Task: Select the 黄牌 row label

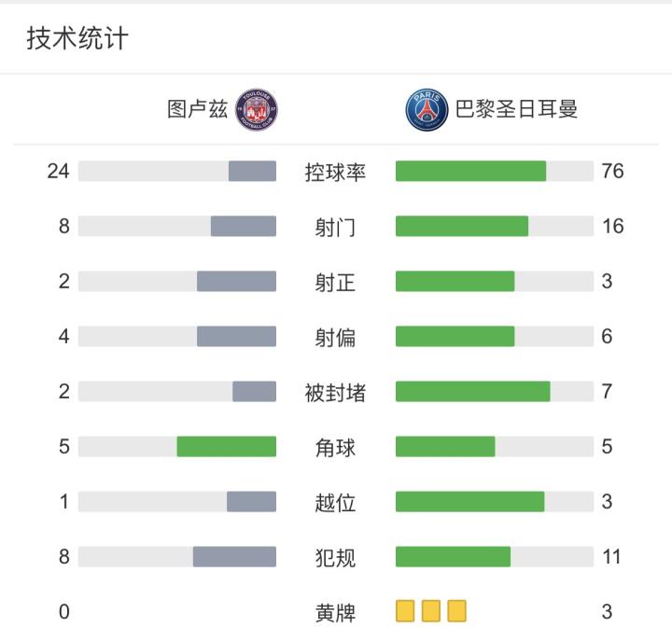Action: pos(335,613)
